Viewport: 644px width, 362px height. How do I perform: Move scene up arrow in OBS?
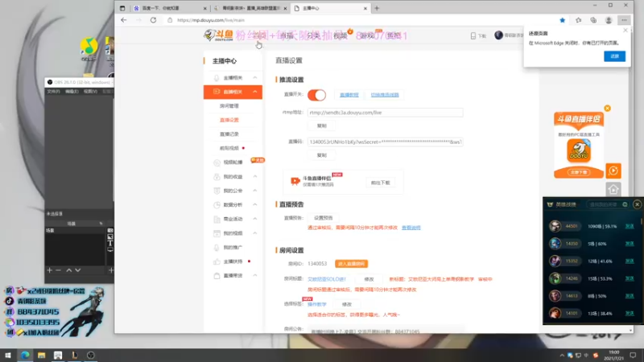click(69, 270)
